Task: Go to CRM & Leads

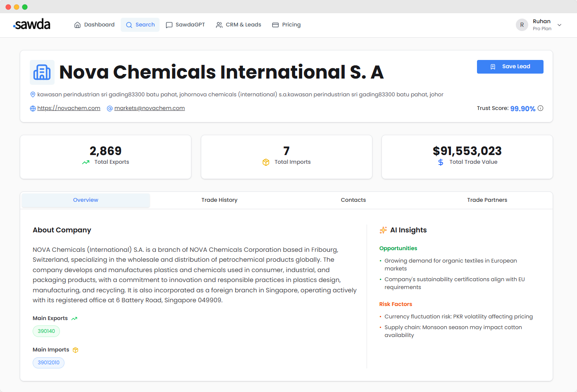Action: (238, 25)
